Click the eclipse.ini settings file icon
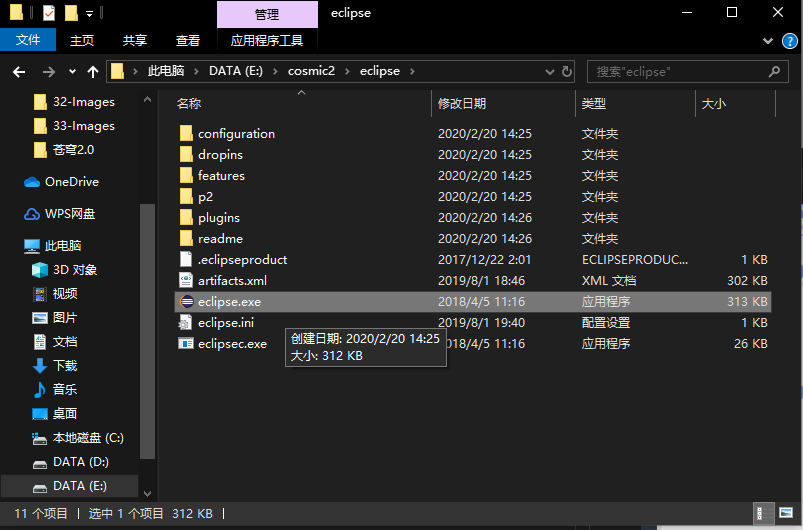This screenshot has height=530, width=803. (x=185, y=323)
